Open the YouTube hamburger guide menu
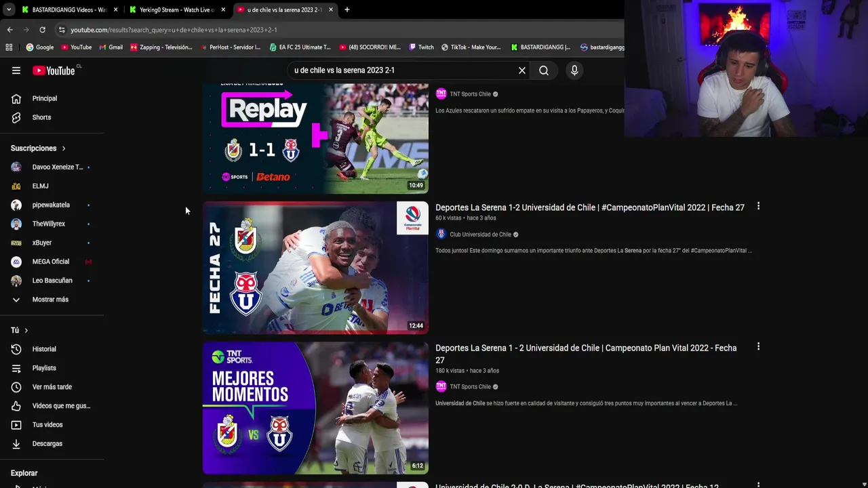Viewport: 868px width, 488px height. [16, 70]
